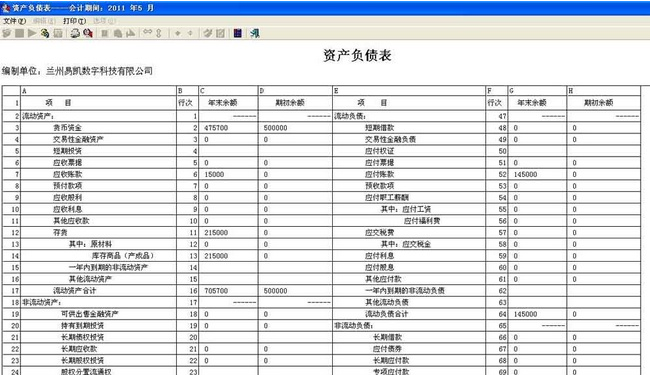Click the grey stop square icon
Viewport: 651px width, 375px height.
(x=20, y=33)
